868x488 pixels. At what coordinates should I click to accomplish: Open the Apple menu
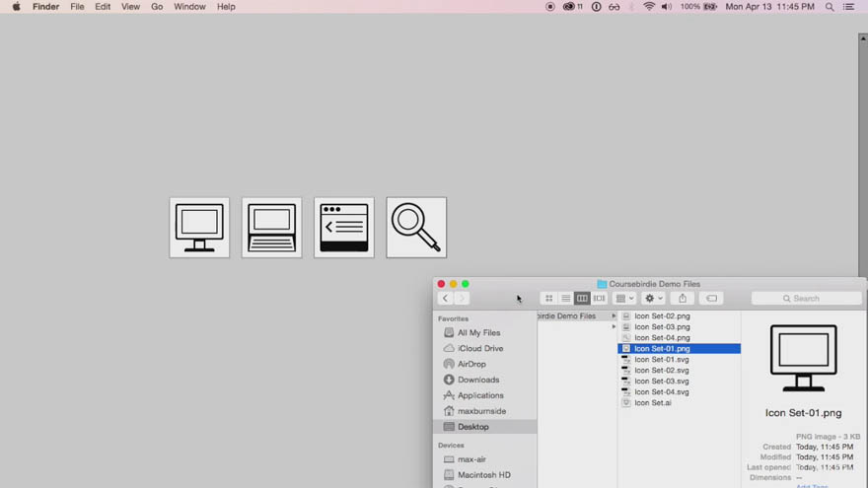pyautogui.click(x=16, y=7)
